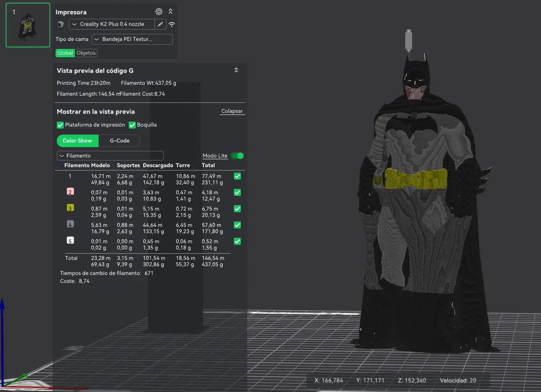Hide filament 3 using its row checkbox

[237, 209]
